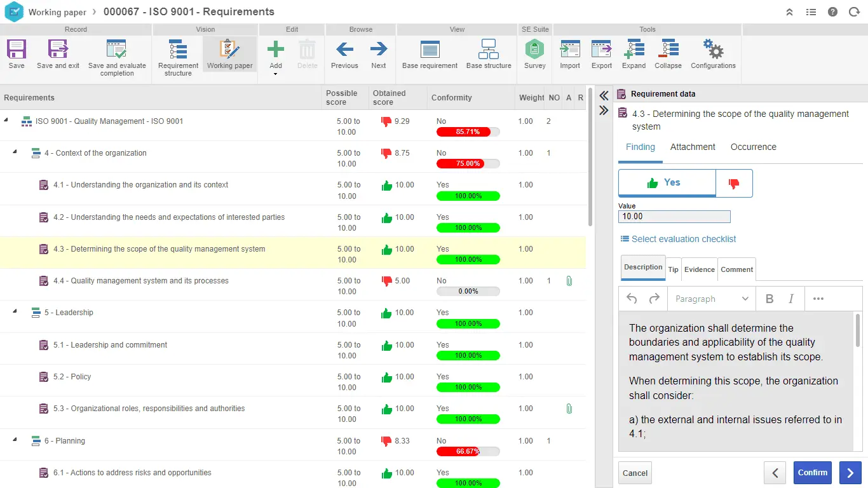The image size is (868, 488).
Task: Open the Evidence tab in the editor
Action: tap(699, 269)
